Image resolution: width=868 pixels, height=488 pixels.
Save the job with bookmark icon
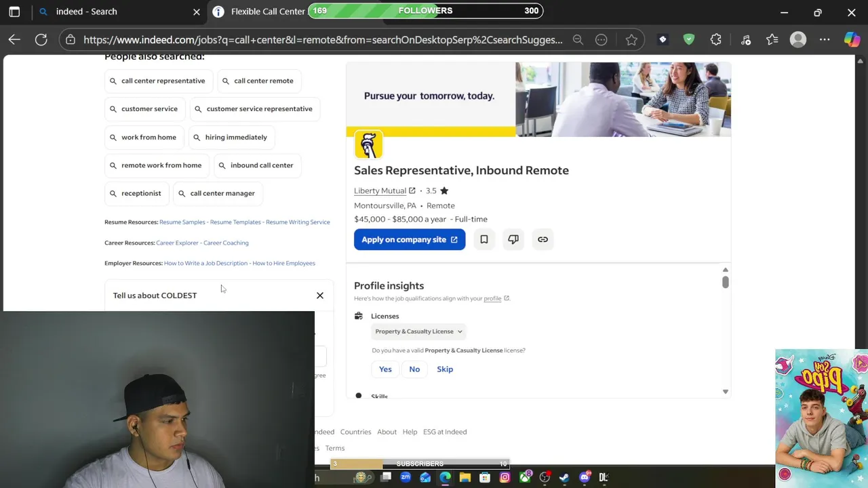(x=484, y=239)
